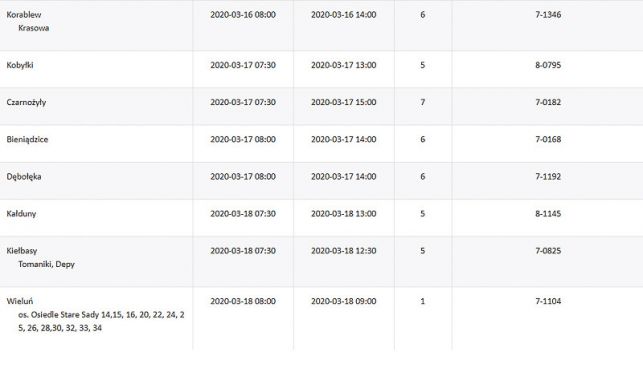643x376 pixels.
Task: Click the Kiełbasy location entry
Action: [x=22, y=251]
